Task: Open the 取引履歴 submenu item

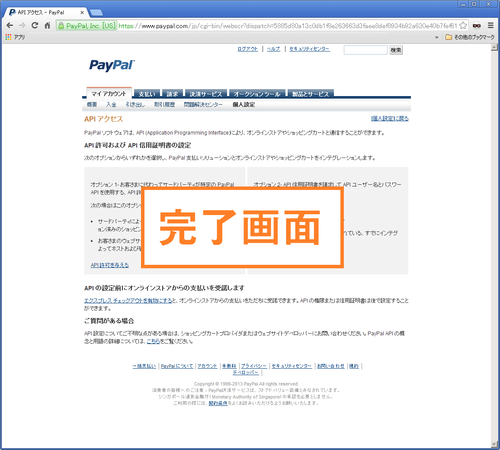Action: [x=164, y=105]
